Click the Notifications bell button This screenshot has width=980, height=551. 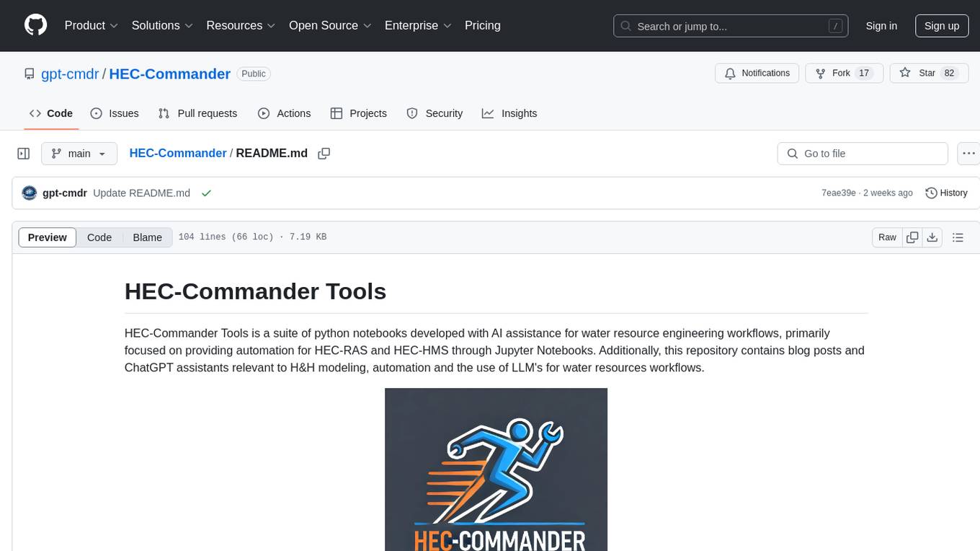(757, 73)
